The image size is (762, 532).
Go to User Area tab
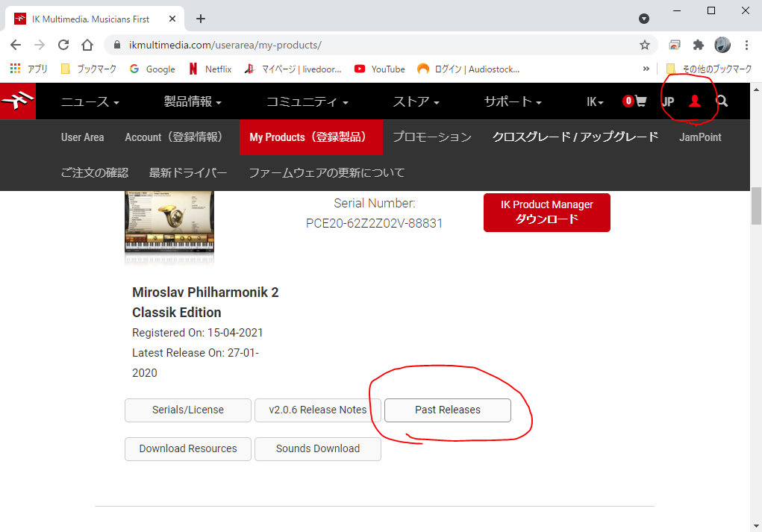click(83, 137)
